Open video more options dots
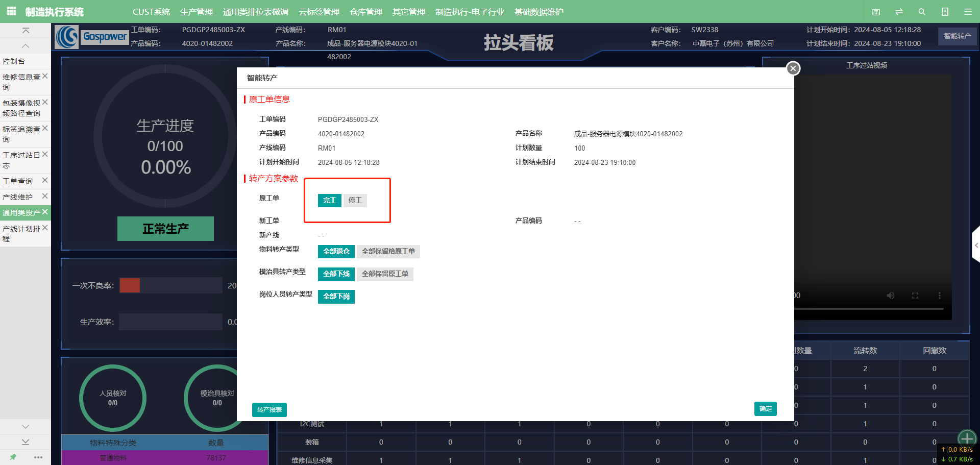 940,296
